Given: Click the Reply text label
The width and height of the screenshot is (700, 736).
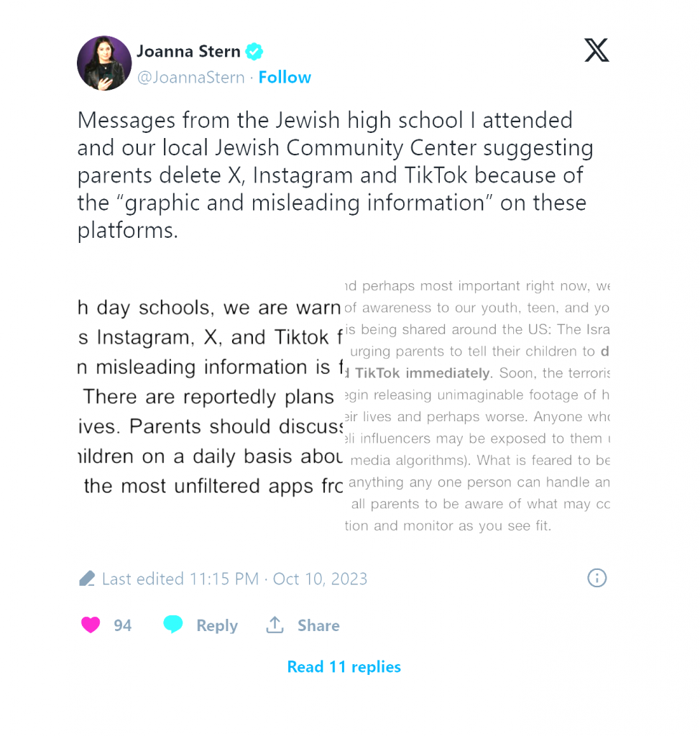Looking at the screenshot, I should click(217, 626).
